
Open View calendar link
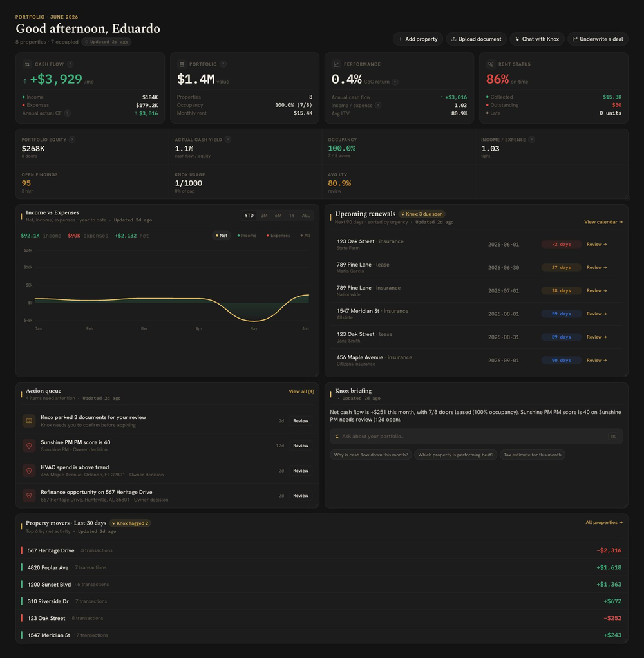pos(603,222)
